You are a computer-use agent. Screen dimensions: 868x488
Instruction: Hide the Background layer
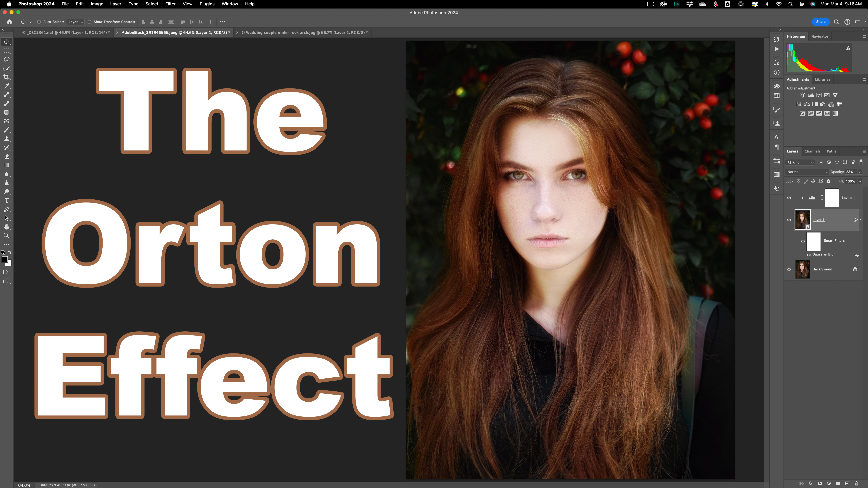789,269
